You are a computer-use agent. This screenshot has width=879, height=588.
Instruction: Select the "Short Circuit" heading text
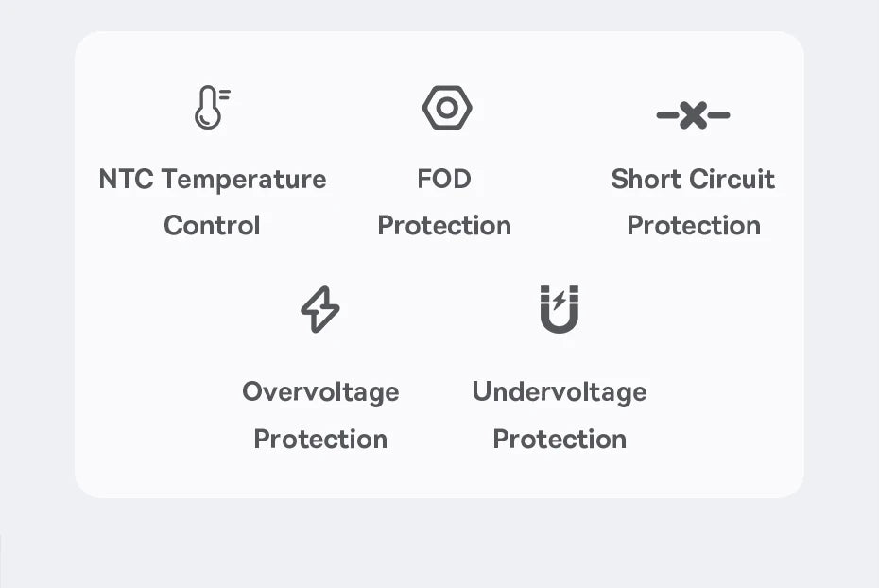[x=693, y=179]
